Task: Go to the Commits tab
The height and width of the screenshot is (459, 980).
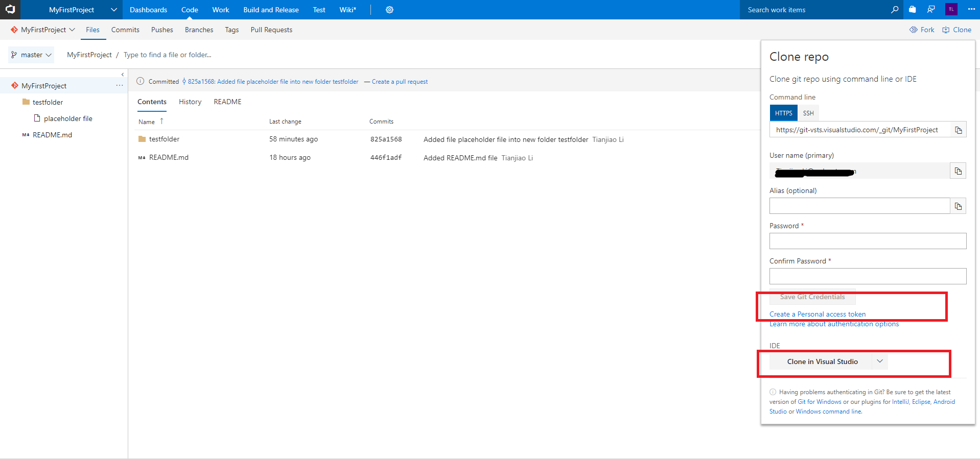Action: coord(125,30)
